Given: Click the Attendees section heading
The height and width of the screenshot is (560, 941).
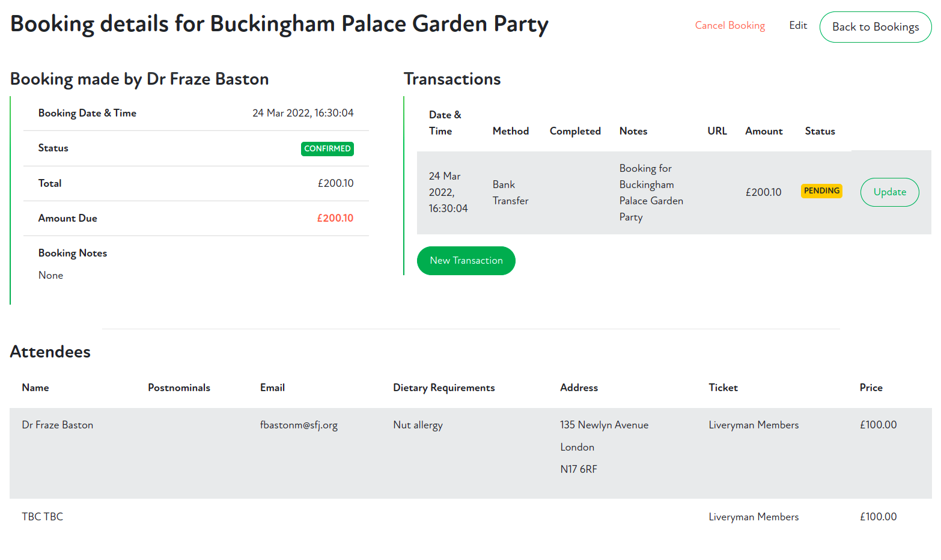Looking at the screenshot, I should tap(50, 352).
